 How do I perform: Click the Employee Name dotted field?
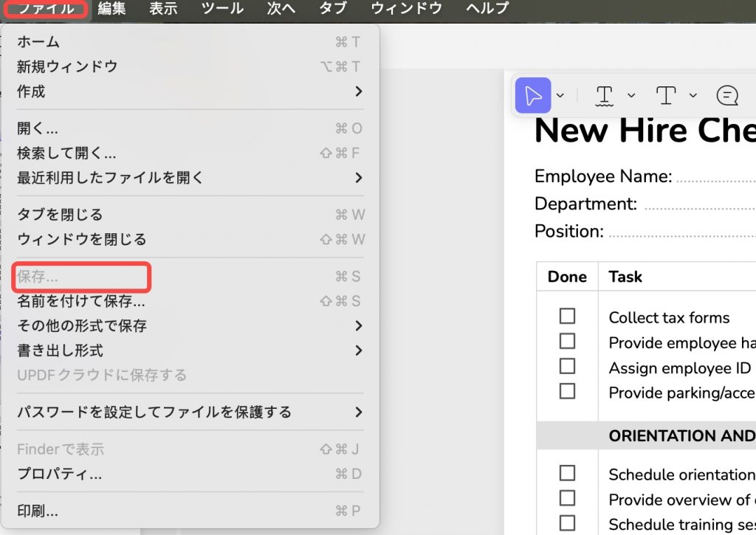[x=715, y=180]
